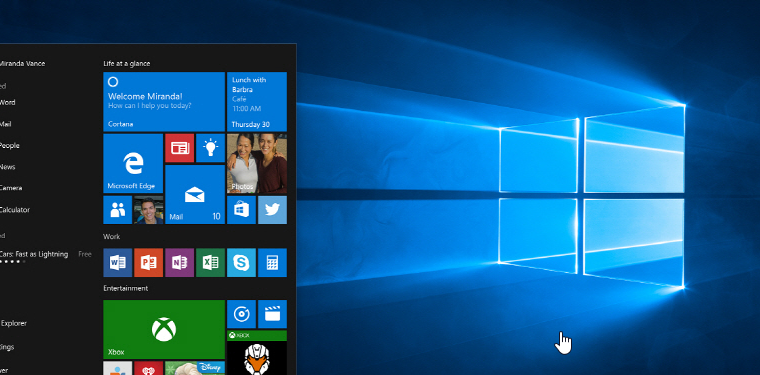Open Word from the most used list
Viewport: 760px width, 375px height.
click(x=7, y=102)
